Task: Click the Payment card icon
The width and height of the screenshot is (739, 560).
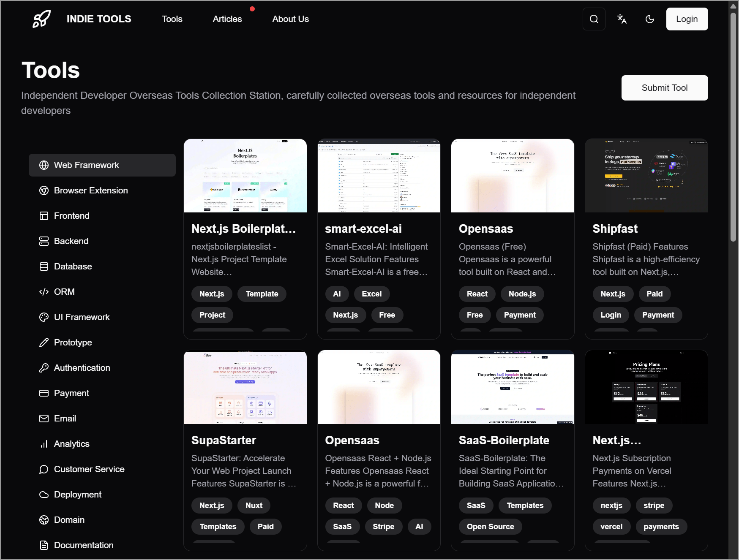Action: 44,393
